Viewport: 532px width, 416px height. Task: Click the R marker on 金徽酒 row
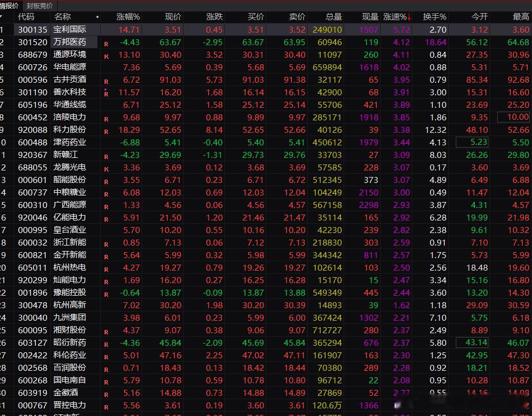[106, 395]
